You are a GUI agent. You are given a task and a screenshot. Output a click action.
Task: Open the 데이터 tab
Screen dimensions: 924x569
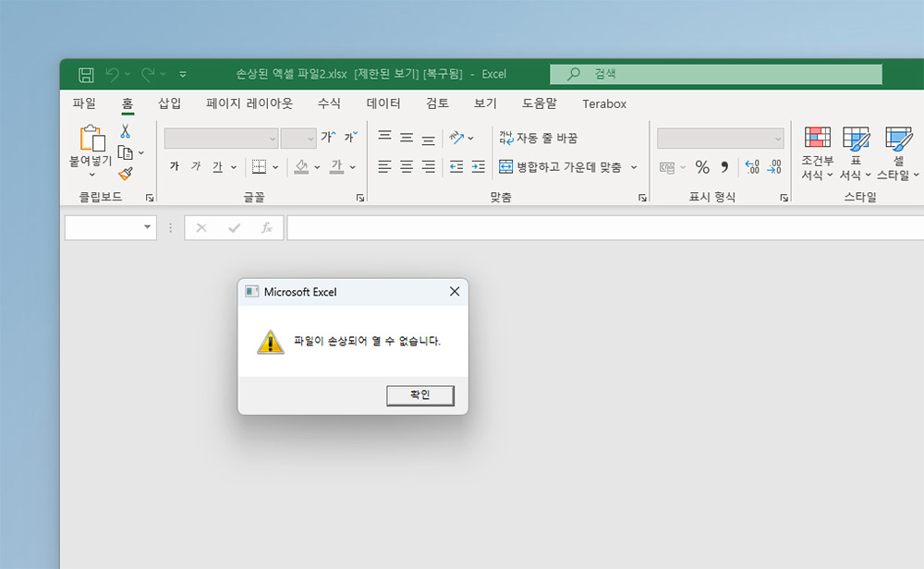coord(383,103)
